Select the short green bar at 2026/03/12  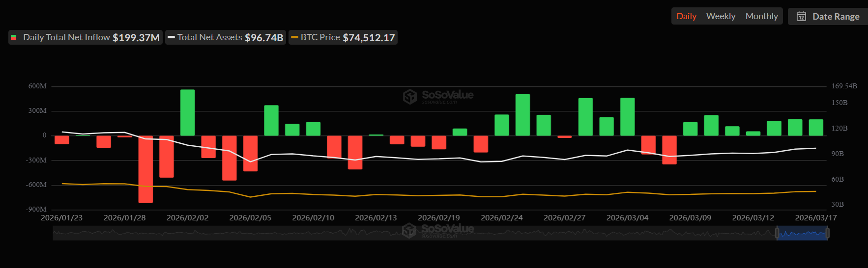coord(753,134)
